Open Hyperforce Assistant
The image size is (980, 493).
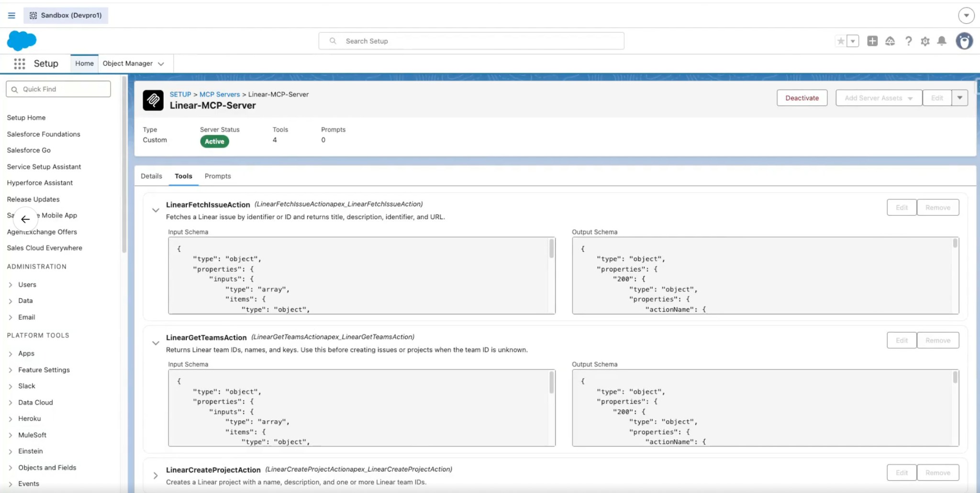(x=40, y=183)
